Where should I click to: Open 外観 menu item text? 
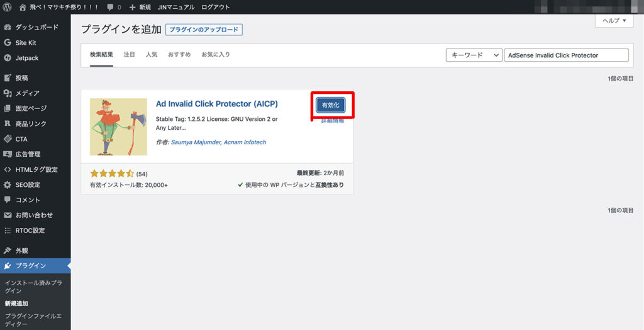click(22, 251)
